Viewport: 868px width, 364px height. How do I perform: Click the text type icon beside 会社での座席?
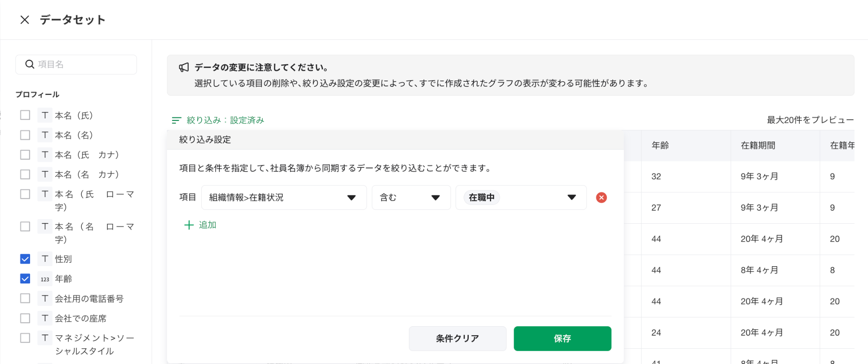45,318
